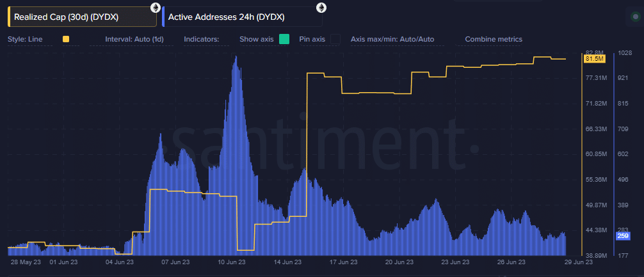Click the 709 axis tick
Image resolution: width=644 pixels, height=277 pixels.
click(x=622, y=129)
